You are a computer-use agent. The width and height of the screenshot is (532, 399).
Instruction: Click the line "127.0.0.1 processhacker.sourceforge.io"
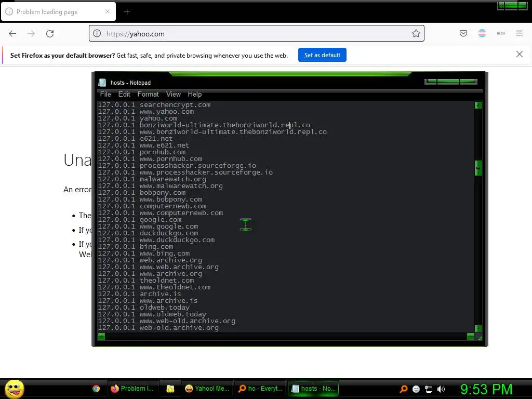click(x=177, y=166)
